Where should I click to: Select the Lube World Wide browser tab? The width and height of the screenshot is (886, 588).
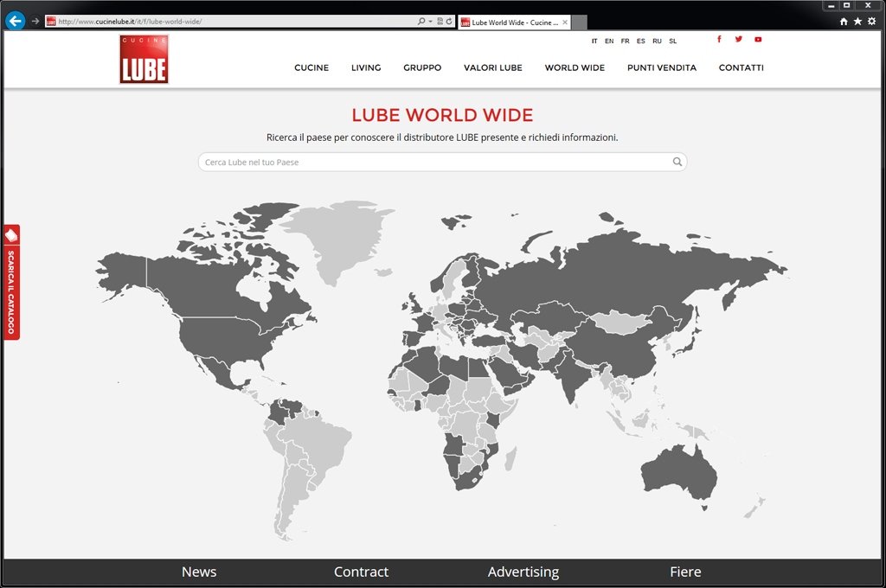(514, 22)
